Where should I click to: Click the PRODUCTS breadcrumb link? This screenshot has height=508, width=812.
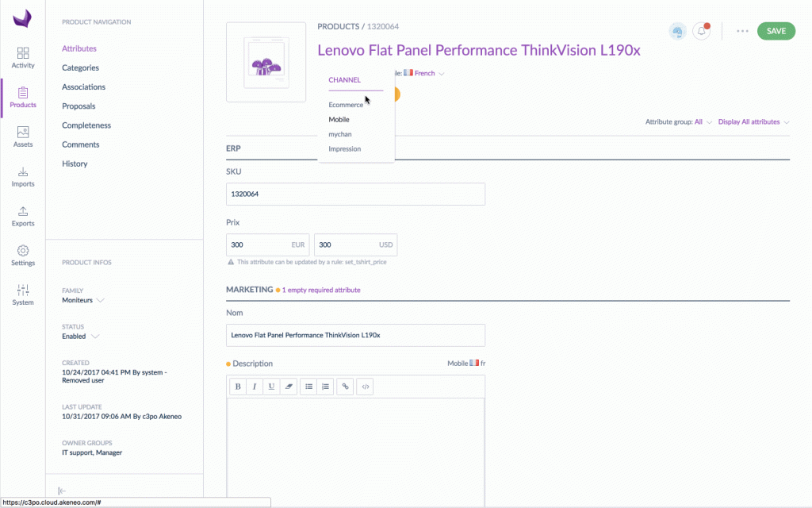[x=338, y=26]
